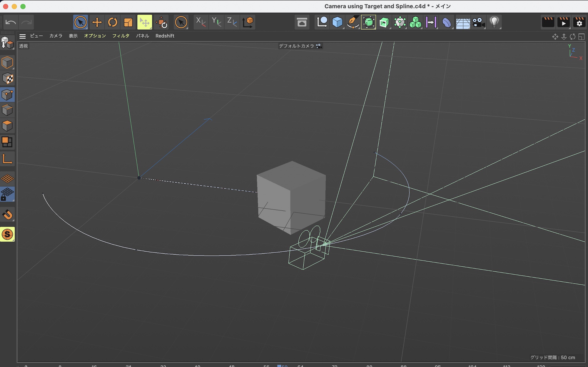Open Edit Render Settings (clapper gear)

tap(579, 22)
